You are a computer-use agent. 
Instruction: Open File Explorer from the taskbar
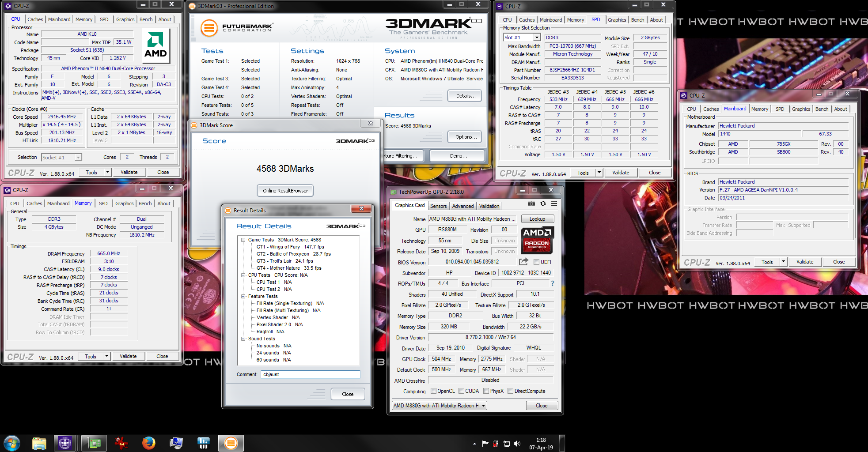click(39, 443)
